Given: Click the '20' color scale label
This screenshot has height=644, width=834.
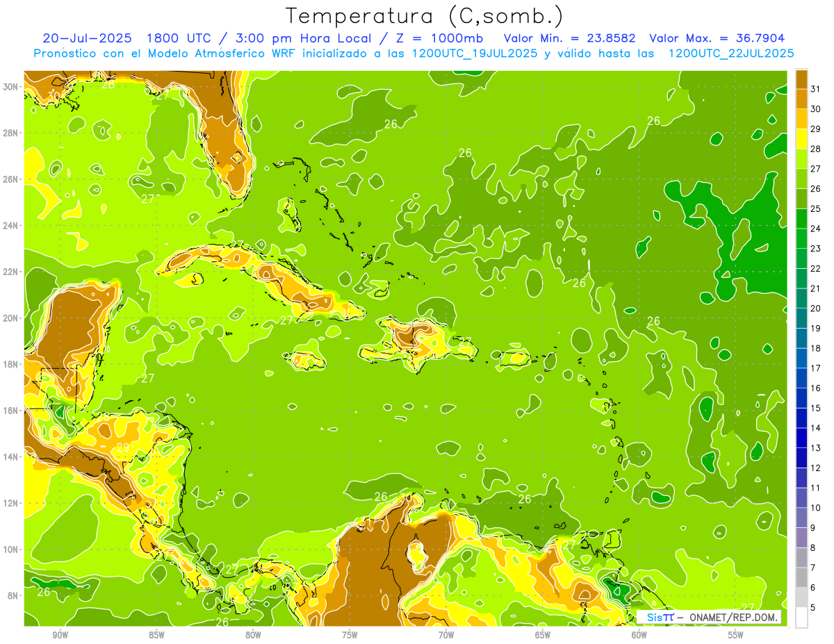Looking at the screenshot, I should 816,308.
